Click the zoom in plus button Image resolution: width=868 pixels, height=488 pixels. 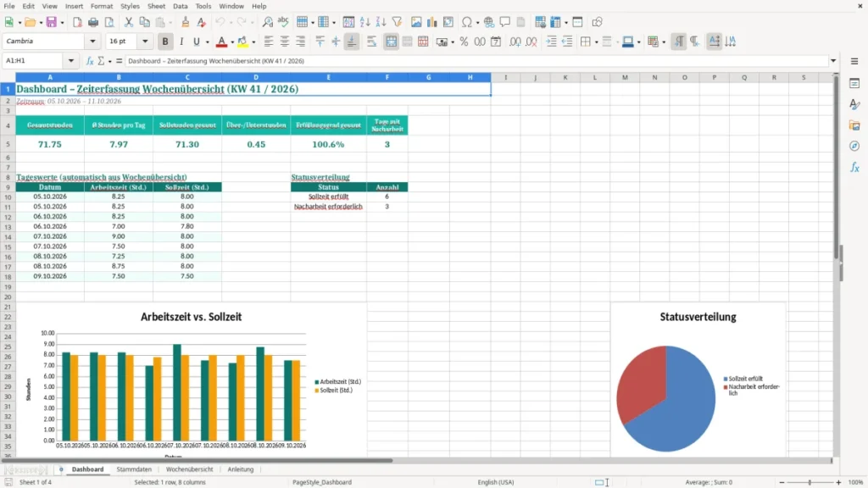[838, 482]
